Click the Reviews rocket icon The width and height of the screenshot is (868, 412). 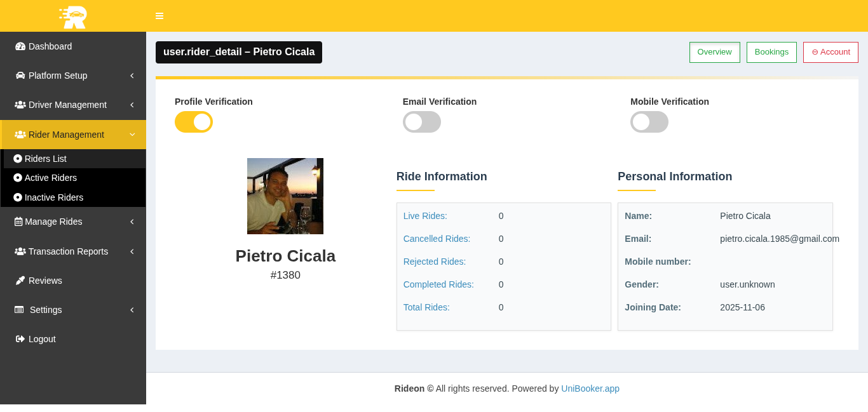point(20,281)
